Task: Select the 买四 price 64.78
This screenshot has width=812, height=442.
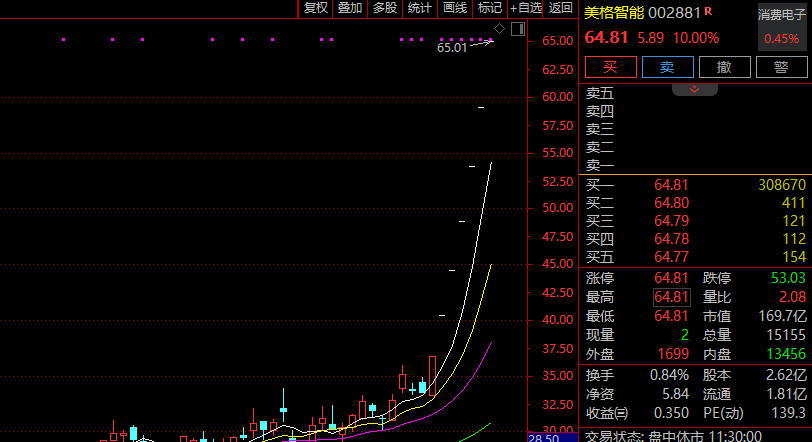Action: (671, 239)
